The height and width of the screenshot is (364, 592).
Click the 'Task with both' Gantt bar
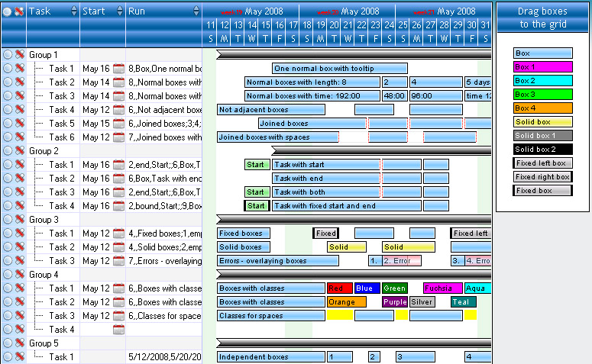[x=326, y=192]
